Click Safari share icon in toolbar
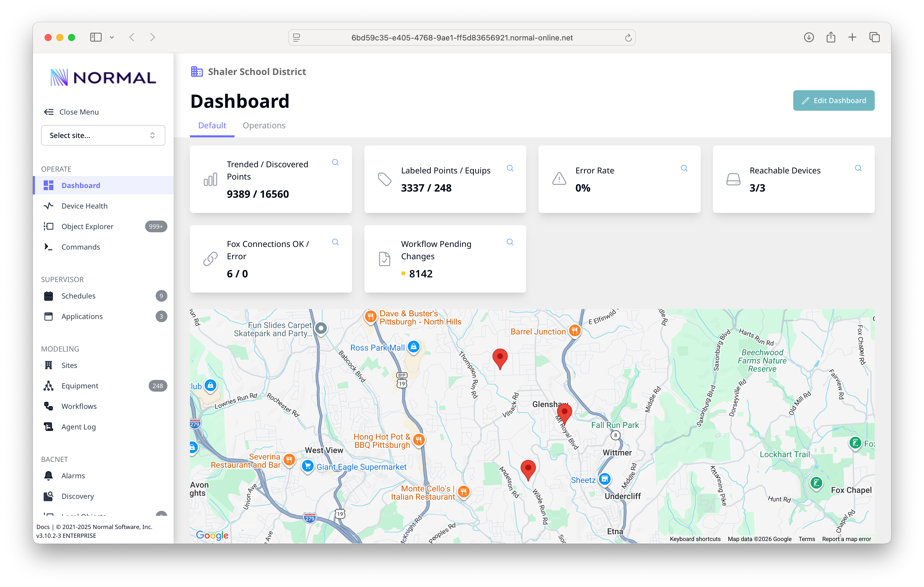The height and width of the screenshot is (587, 924). [x=831, y=37]
